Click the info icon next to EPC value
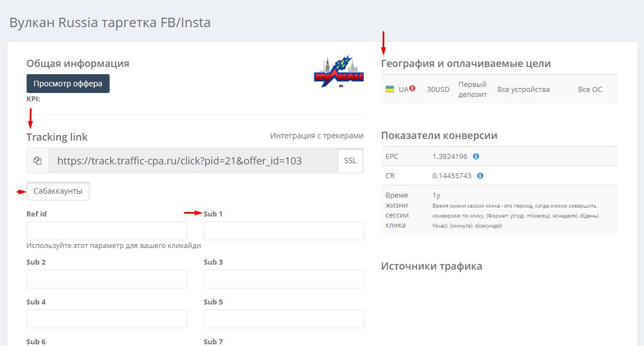The width and height of the screenshot is (644, 346). [476, 156]
